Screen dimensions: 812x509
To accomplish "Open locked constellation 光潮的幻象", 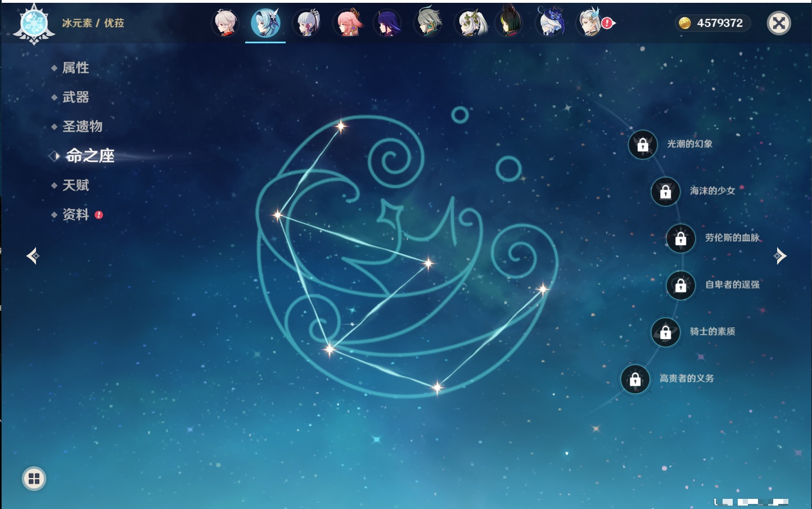I will pos(643,145).
